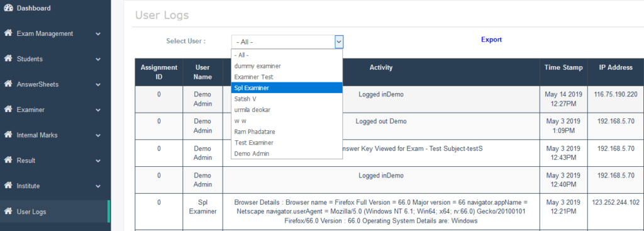The image size is (644, 231).
Task: Click the Dashboard gauge icon
Action: (8, 8)
